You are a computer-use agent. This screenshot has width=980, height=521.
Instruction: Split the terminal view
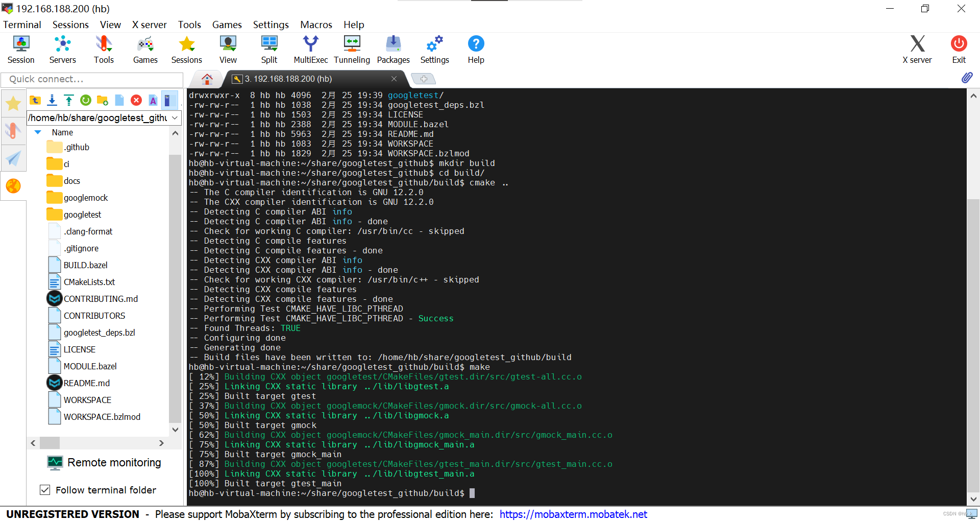(x=269, y=49)
